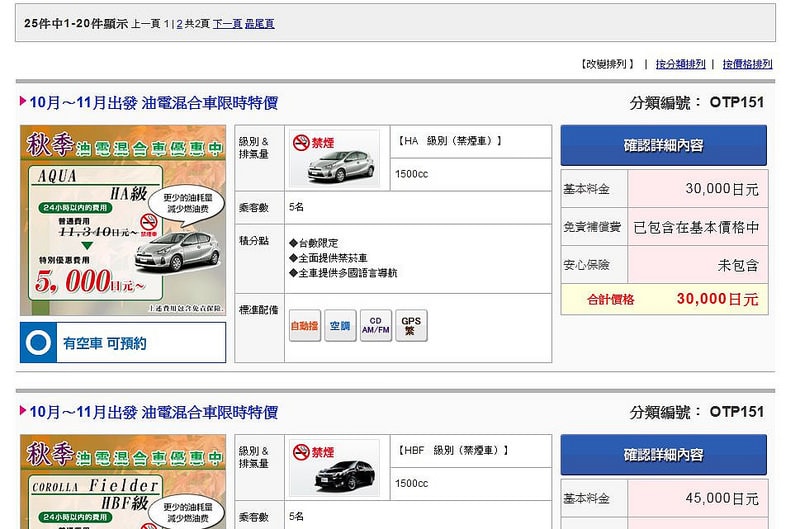Click COROLLA Fielder HBF級 promo banner

coord(123,482)
